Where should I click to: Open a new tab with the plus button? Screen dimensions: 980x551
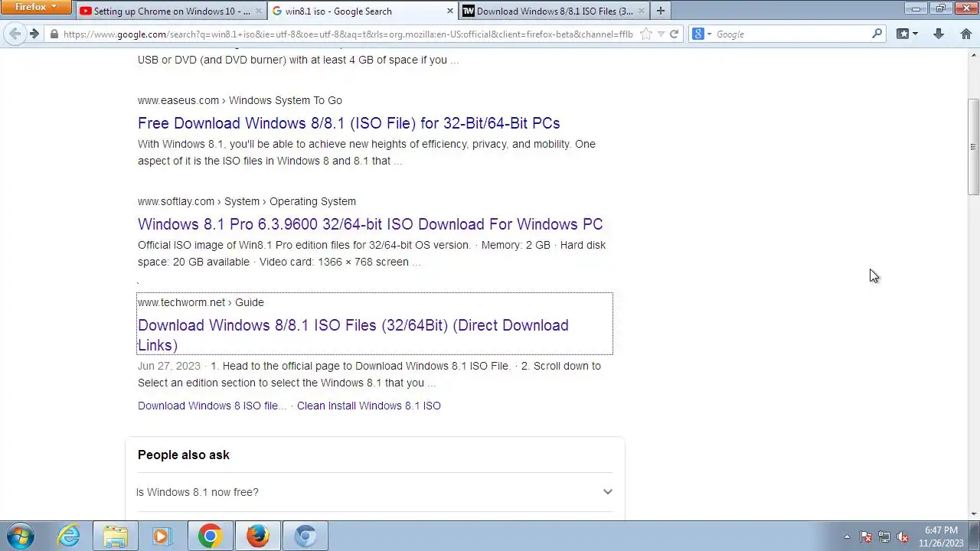(660, 11)
